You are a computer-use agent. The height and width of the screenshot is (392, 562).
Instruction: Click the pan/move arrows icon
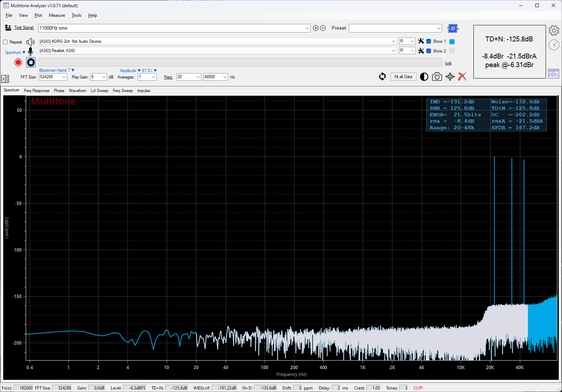pos(450,77)
